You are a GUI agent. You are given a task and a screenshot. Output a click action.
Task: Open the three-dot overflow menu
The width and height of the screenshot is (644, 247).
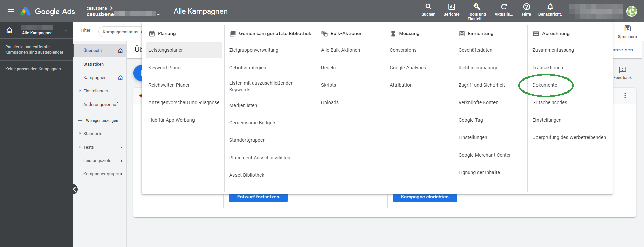(x=625, y=96)
